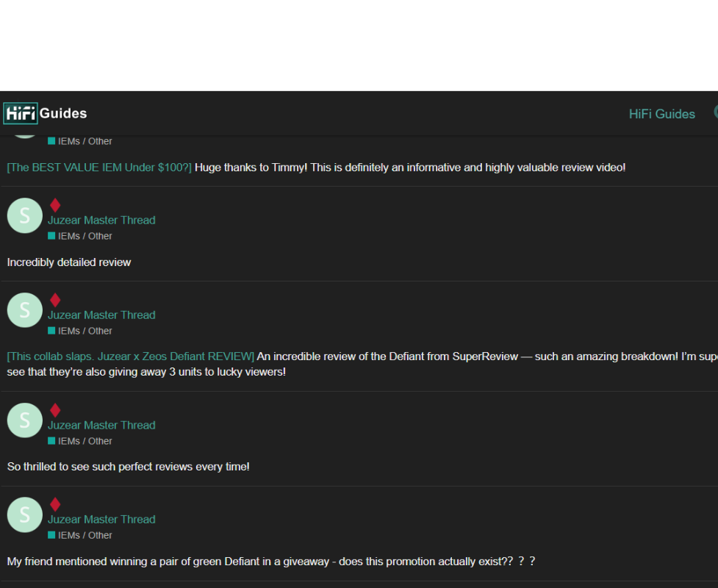This screenshot has width=718, height=588.
Task: Open '[The BEST VALUE IEM Under $100?]' link
Action: click(99, 168)
